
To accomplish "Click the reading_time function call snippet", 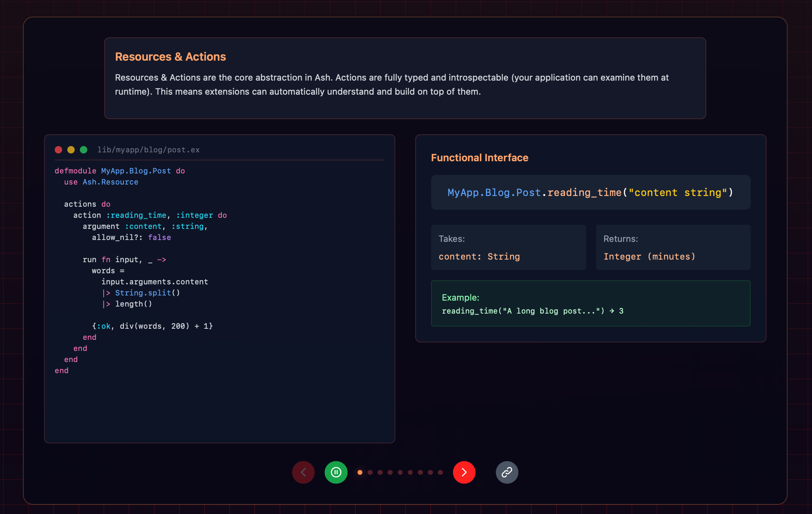I will (x=590, y=192).
